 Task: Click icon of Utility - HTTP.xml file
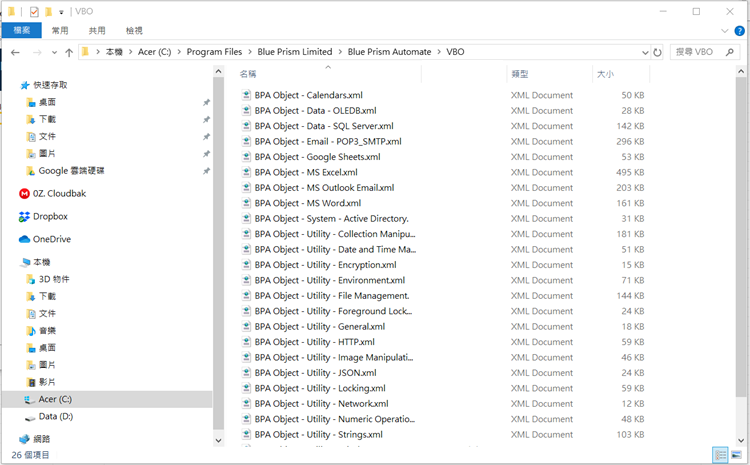(246, 342)
